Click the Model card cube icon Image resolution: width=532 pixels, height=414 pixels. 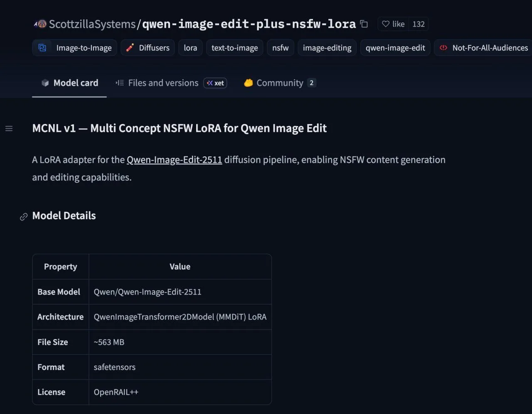point(45,83)
